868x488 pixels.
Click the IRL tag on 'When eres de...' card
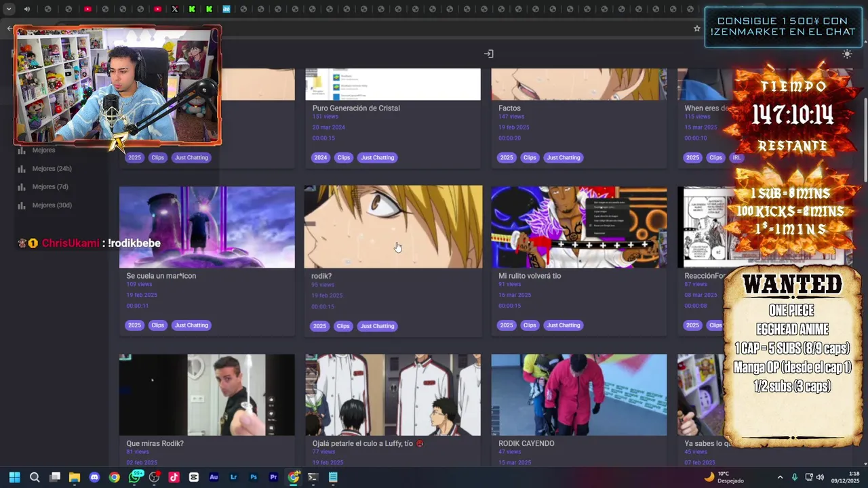[736, 157]
